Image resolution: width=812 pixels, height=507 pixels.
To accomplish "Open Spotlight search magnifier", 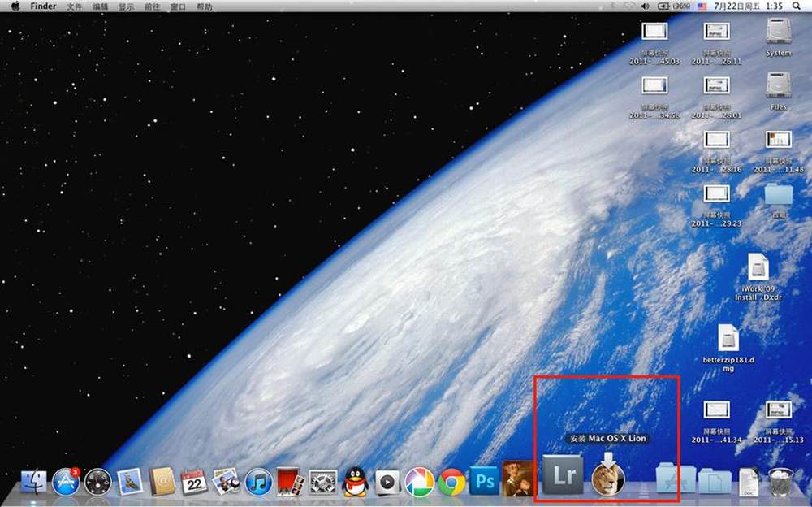I will coord(797,6).
